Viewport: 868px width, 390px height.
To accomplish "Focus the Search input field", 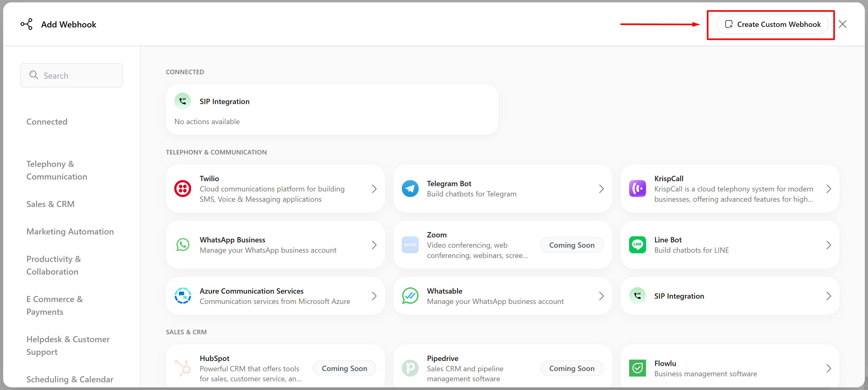I will tap(72, 75).
